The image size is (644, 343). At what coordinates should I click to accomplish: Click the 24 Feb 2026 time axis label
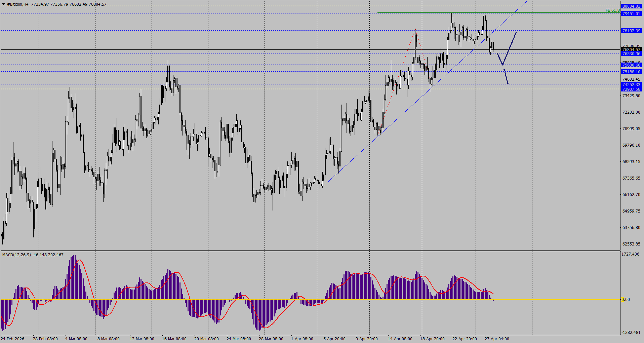(x=12, y=339)
